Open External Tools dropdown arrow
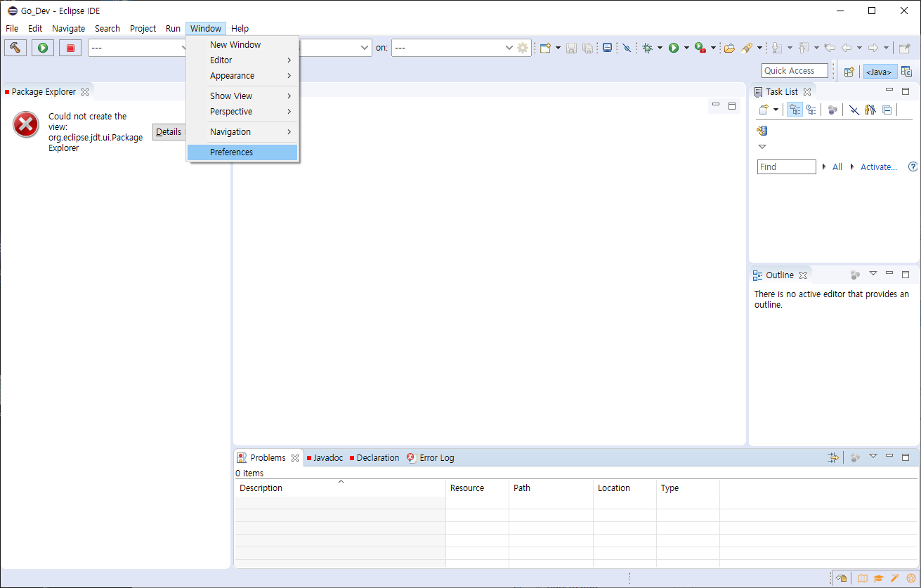The width and height of the screenshot is (921, 588). click(x=713, y=48)
